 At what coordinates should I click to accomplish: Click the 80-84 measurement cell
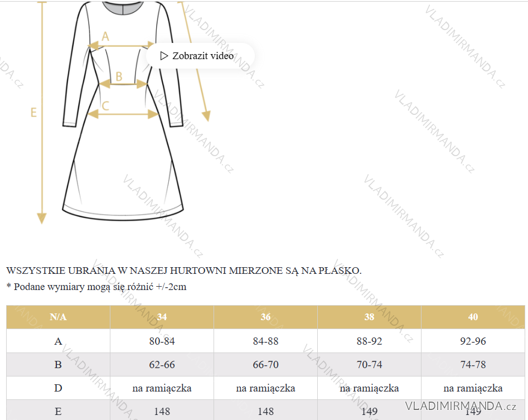pyautogui.click(x=162, y=341)
